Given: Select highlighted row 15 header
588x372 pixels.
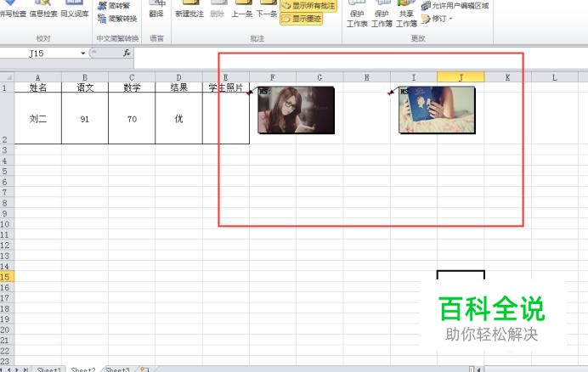Looking at the screenshot, I should (7, 277).
